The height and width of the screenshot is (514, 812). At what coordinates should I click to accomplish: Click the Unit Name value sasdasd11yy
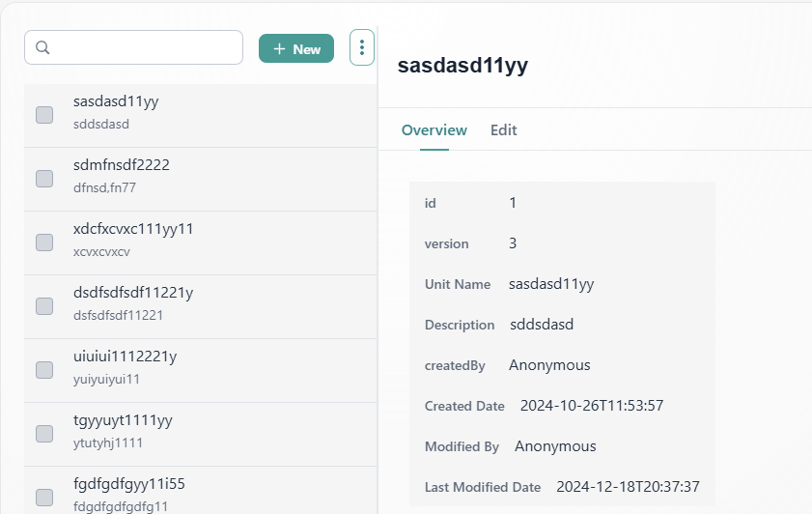(550, 284)
